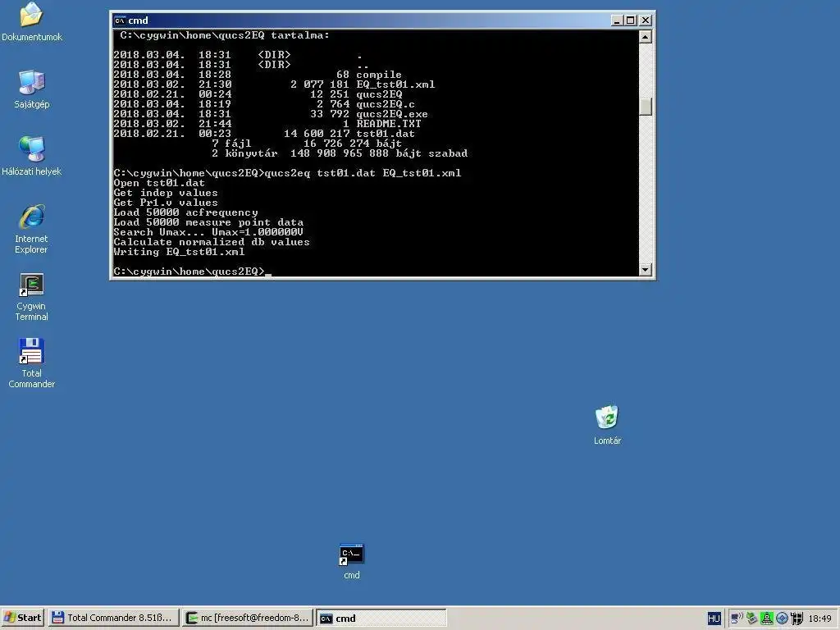The width and height of the screenshot is (840, 630).
Task: Click the shield icon in the system tray
Action: coord(797,618)
